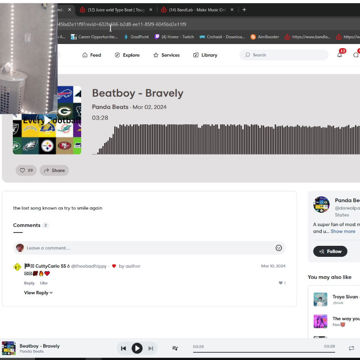The image size is (360, 360).
Task: Open a new browser tab with plus icon
Action: 244,10
